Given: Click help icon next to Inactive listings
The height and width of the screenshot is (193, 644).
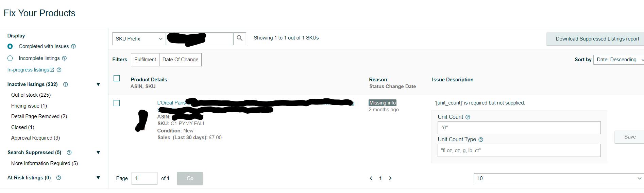Looking at the screenshot, I should click(x=66, y=84).
